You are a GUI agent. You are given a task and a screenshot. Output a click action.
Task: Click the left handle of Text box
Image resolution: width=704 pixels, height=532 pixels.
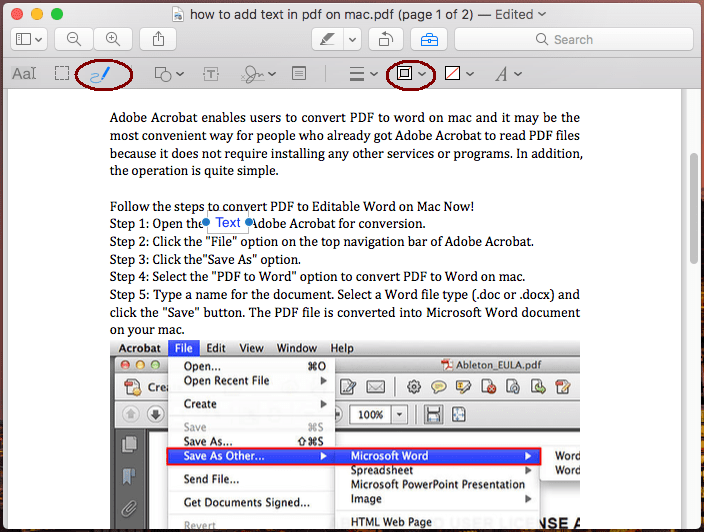pos(206,222)
